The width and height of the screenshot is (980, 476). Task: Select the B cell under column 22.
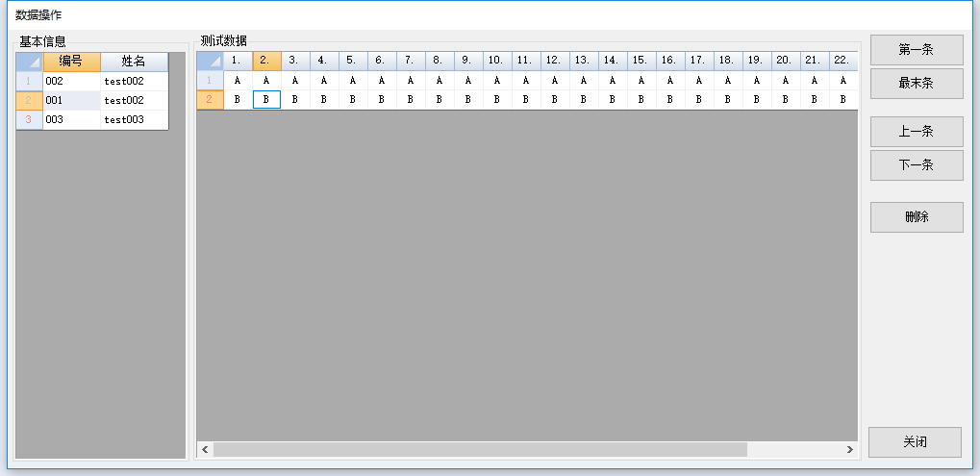[843, 100]
